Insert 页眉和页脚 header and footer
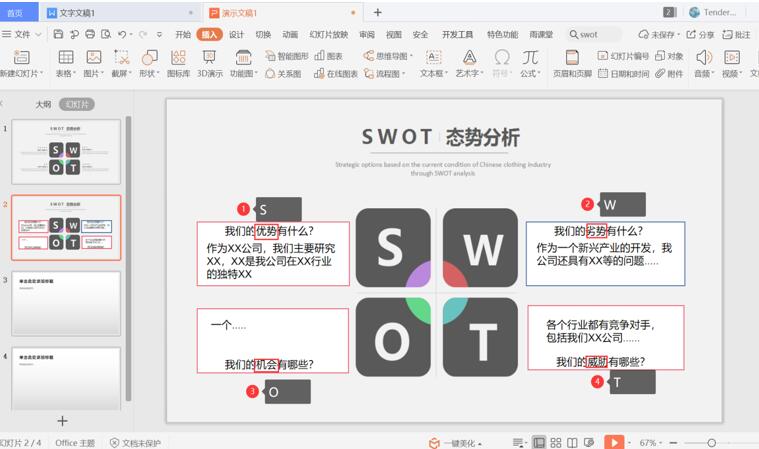Image resolution: width=759 pixels, height=449 pixels. [x=571, y=63]
